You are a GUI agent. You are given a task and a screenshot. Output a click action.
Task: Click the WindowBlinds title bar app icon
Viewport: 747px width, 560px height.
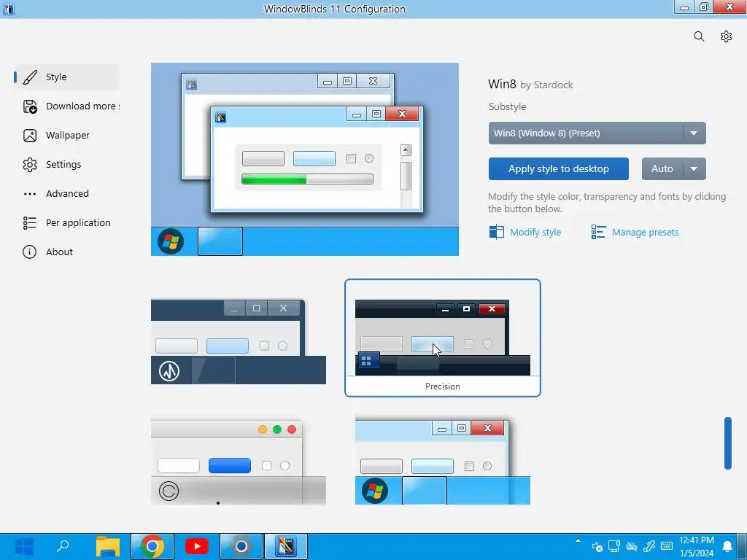[x=9, y=9]
